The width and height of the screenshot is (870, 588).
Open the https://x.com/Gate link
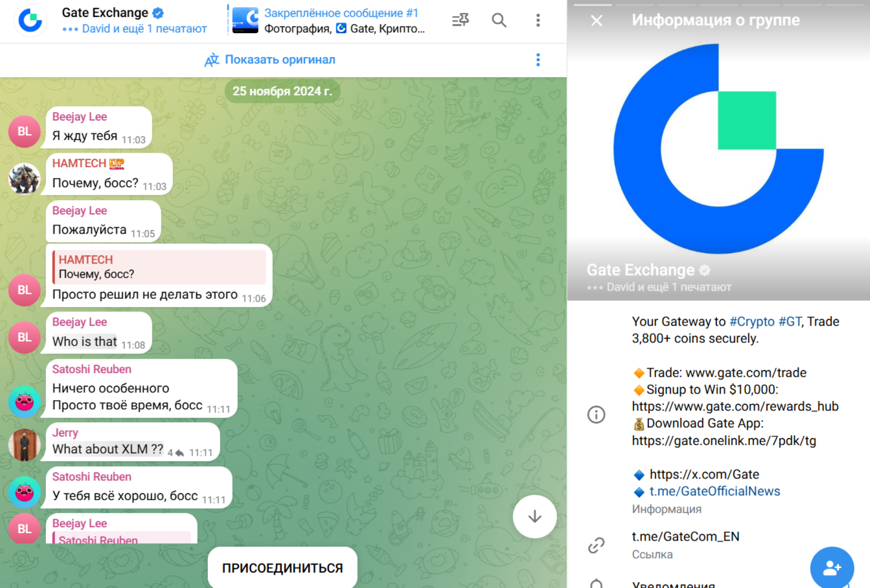click(704, 475)
